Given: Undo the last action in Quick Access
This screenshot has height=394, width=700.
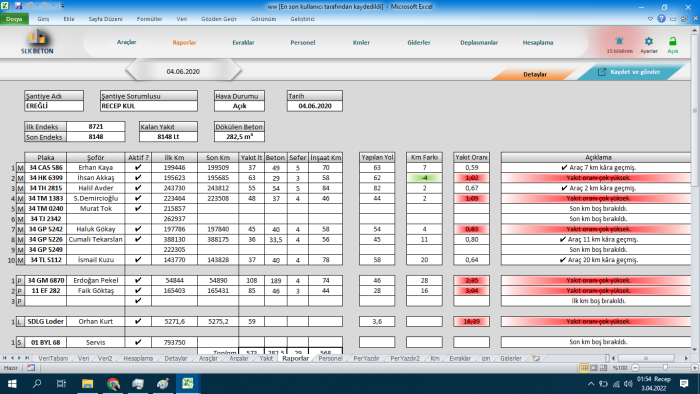Looking at the screenshot, I should tap(30, 6).
